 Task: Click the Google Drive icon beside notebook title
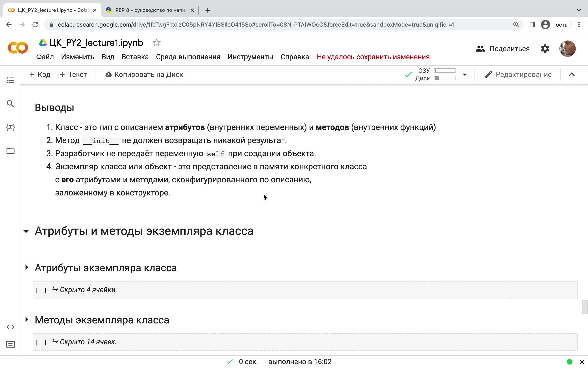[43, 43]
